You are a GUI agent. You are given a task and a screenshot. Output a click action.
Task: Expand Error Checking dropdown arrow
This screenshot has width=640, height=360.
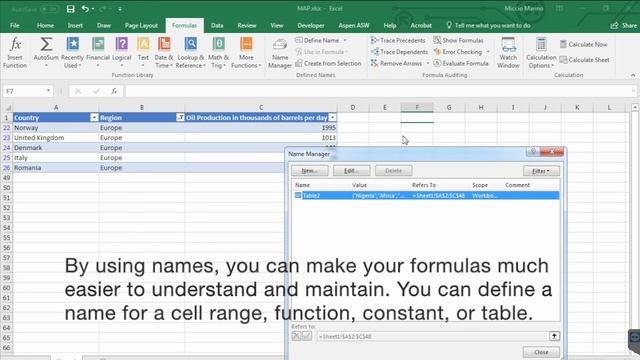tap(488, 52)
